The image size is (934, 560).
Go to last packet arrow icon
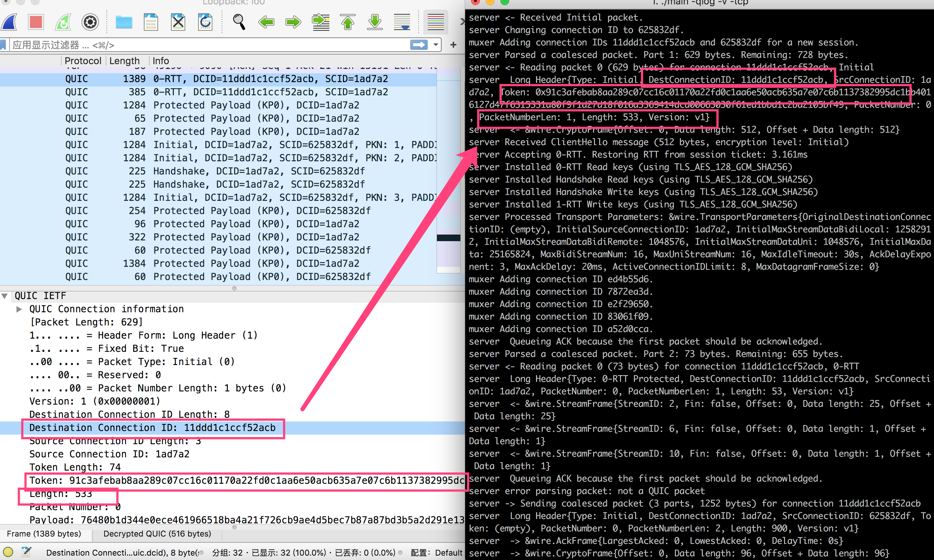[375, 22]
